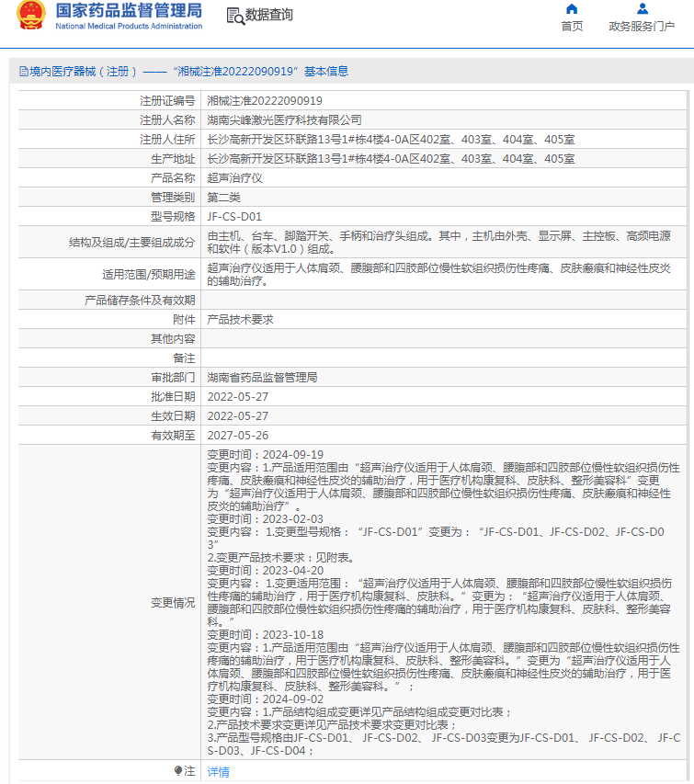Viewport: 694px width, 784px height.
Task: Click the structure composition description text
Action: 439,243
